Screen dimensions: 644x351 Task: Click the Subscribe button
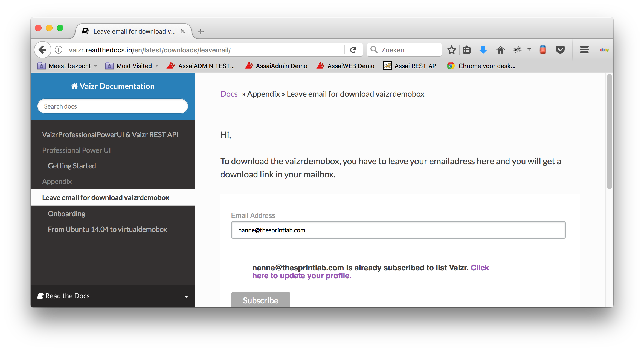[260, 300]
